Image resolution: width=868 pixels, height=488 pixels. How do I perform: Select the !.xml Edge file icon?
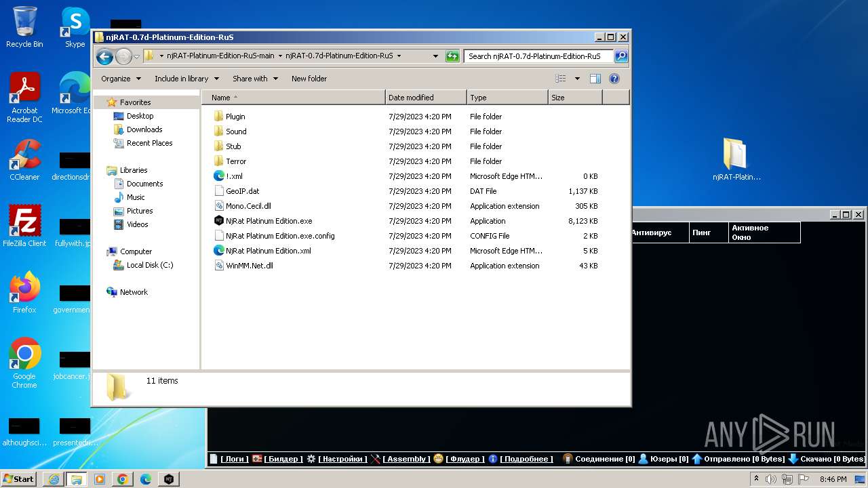(x=218, y=176)
